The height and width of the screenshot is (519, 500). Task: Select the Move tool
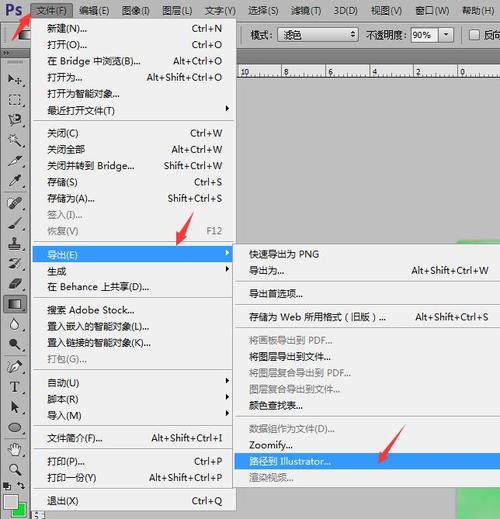coord(14,79)
